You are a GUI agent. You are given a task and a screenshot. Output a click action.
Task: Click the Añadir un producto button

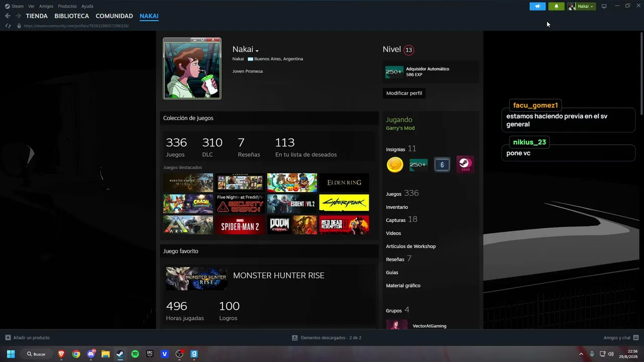point(27,338)
